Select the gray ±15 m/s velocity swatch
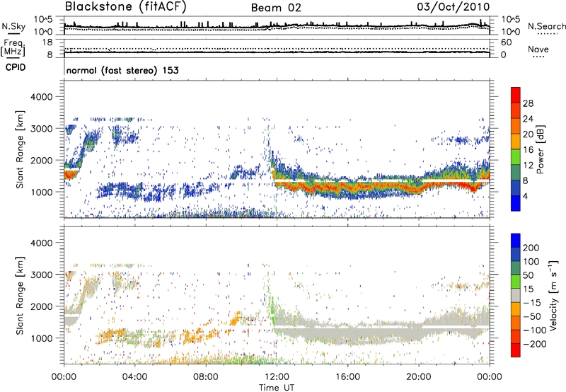This screenshot has width=566, height=392. click(516, 296)
